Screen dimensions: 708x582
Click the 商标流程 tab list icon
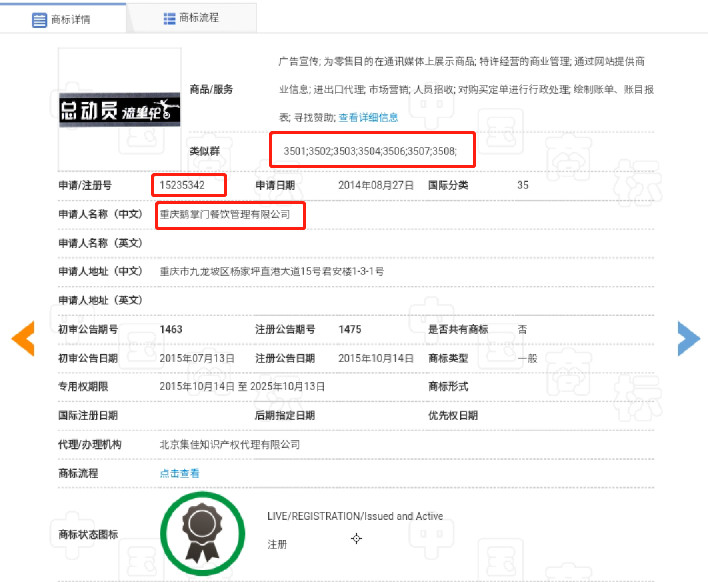tap(169, 19)
